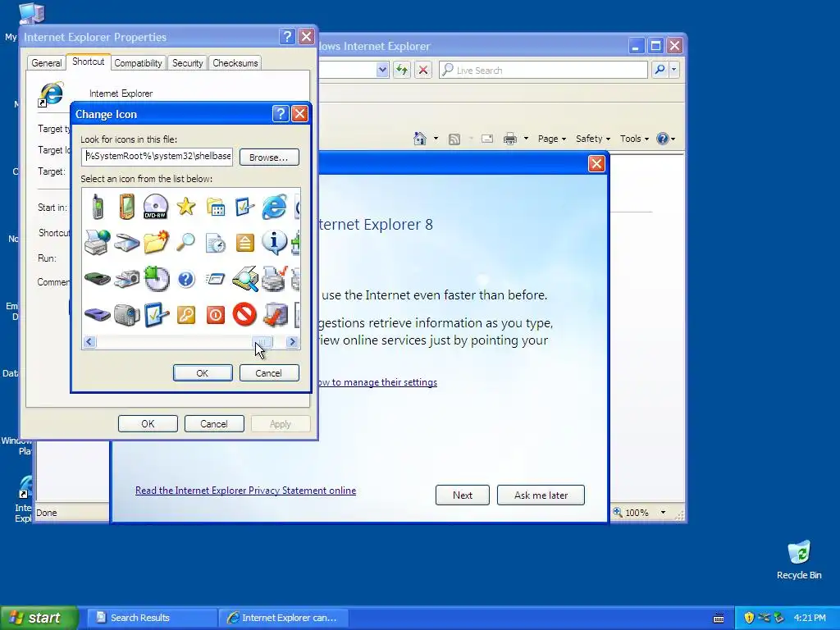Expand the Print button dropdown arrow
Viewport: 840px width, 630px height.
coord(526,139)
